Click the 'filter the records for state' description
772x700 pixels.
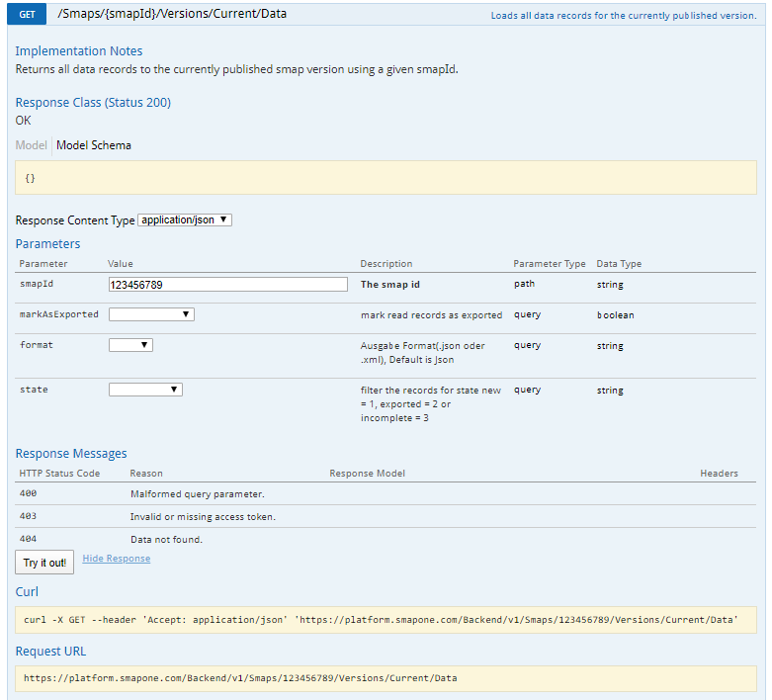(430, 404)
